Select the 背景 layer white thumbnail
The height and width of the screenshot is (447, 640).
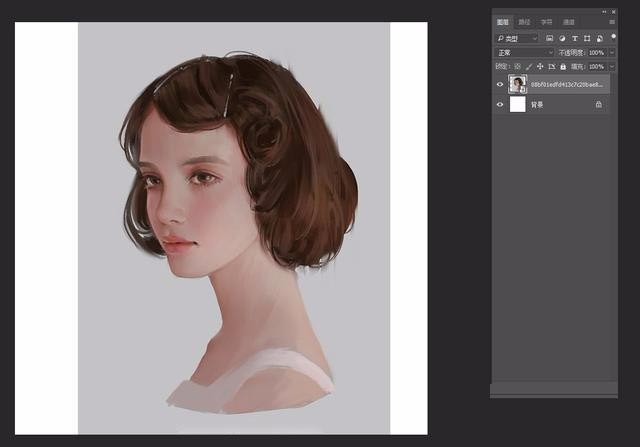pos(518,104)
